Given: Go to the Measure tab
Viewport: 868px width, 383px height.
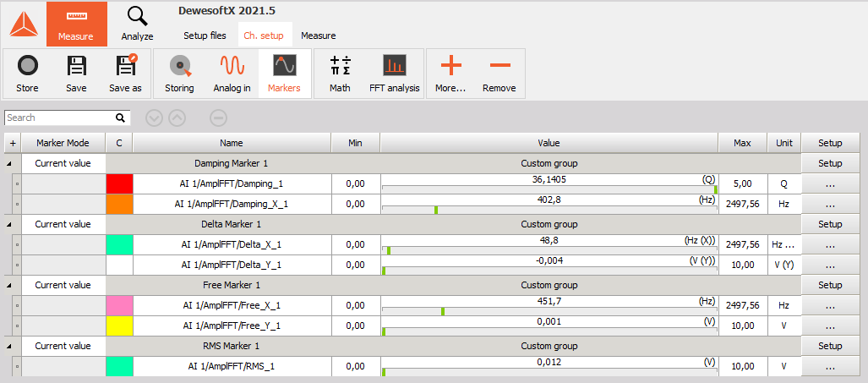Looking at the screenshot, I should [x=319, y=36].
